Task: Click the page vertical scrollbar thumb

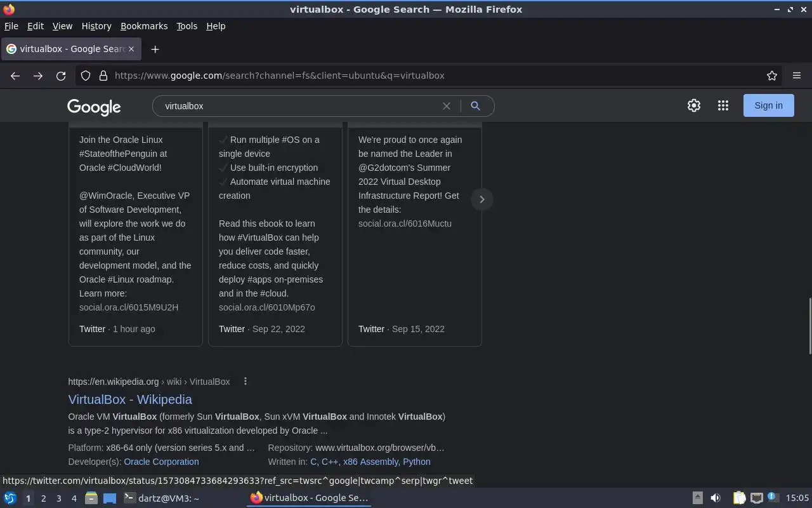Action: coord(809,326)
